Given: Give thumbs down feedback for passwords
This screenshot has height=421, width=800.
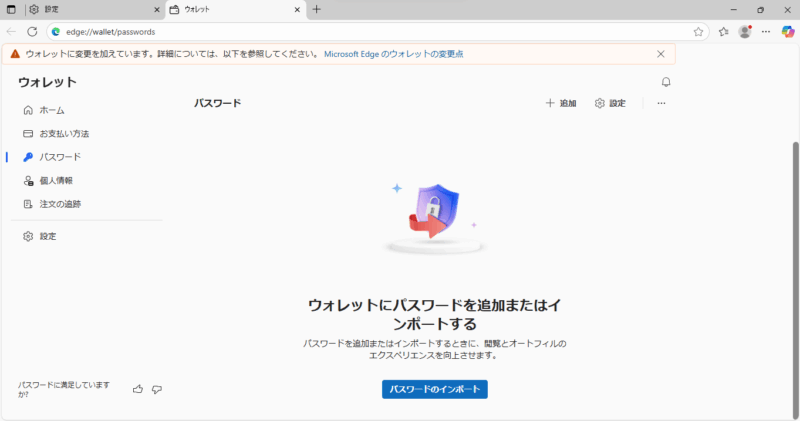Looking at the screenshot, I should pos(157,389).
